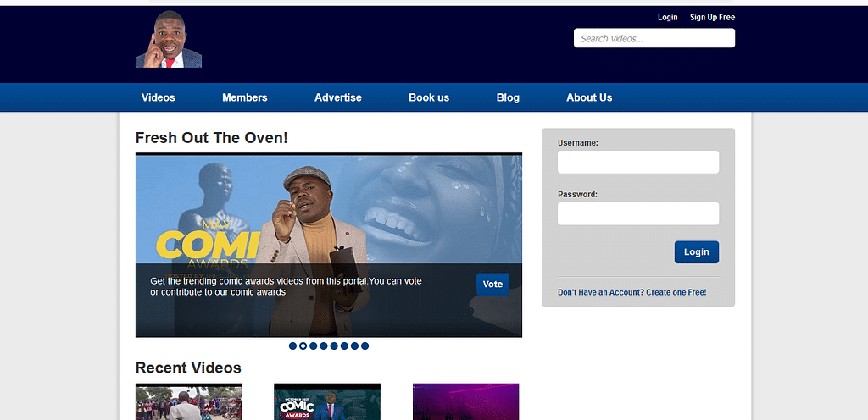Click "Don't Have an Account? Create one Free!"
868x420 pixels.
(x=632, y=292)
